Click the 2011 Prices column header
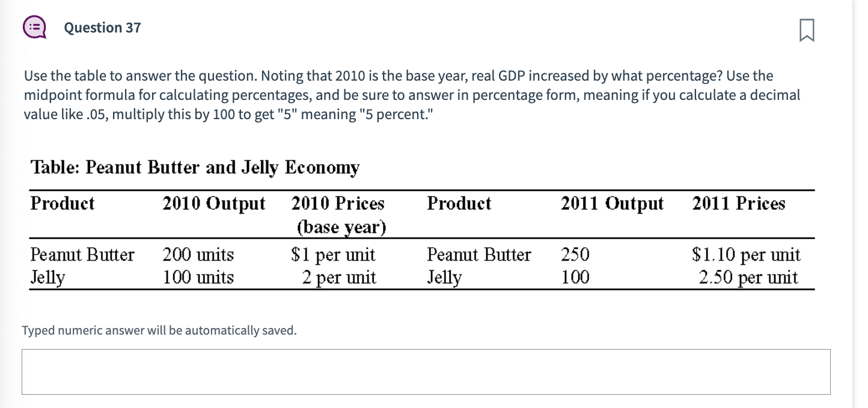Image resolution: width=868 pixels, height=408 pixels. point(738,203)
